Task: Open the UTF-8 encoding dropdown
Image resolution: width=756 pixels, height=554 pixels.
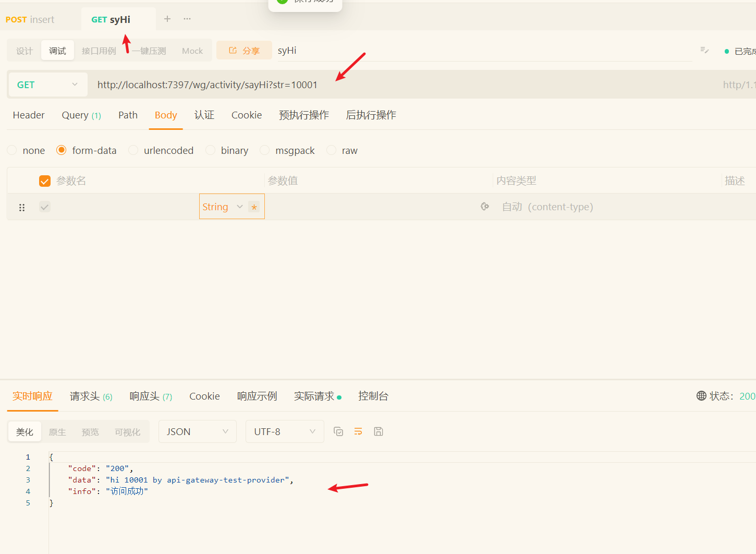Action: point(285,431)
